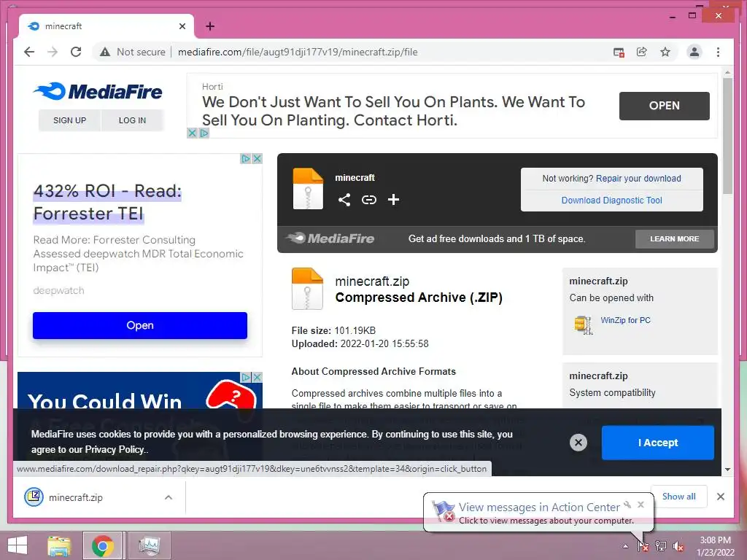The image size is (747, 560).
Task: Close the downloads bar
Action: (720, 497)
